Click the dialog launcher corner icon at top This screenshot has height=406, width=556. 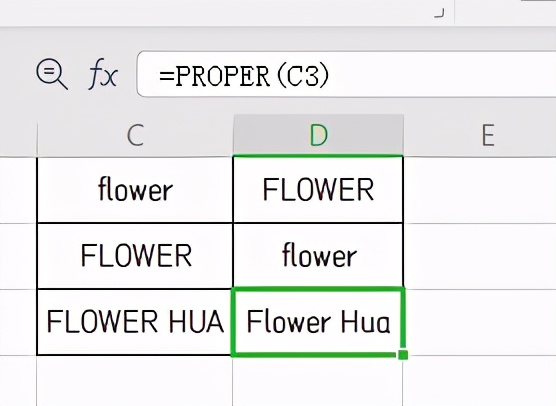439,13
